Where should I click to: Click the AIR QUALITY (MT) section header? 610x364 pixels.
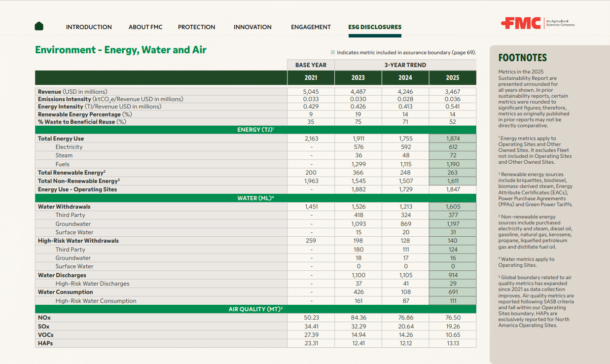255,309
